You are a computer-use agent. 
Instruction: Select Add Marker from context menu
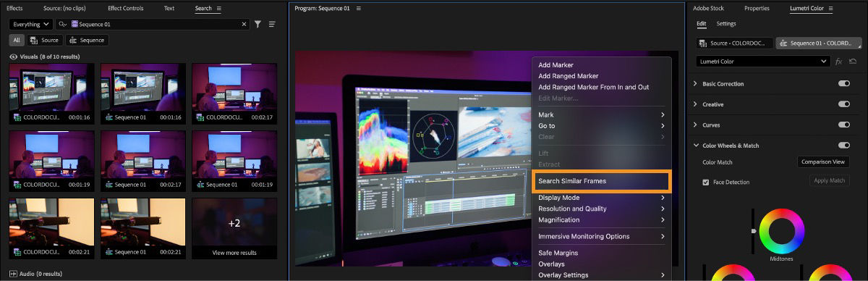pos(601,65)
